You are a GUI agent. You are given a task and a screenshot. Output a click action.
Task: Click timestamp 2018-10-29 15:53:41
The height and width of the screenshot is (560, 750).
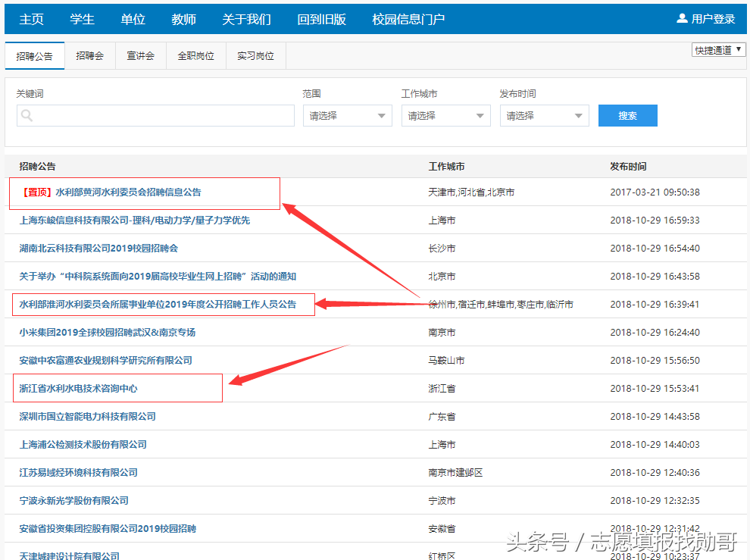pos(655,388)
